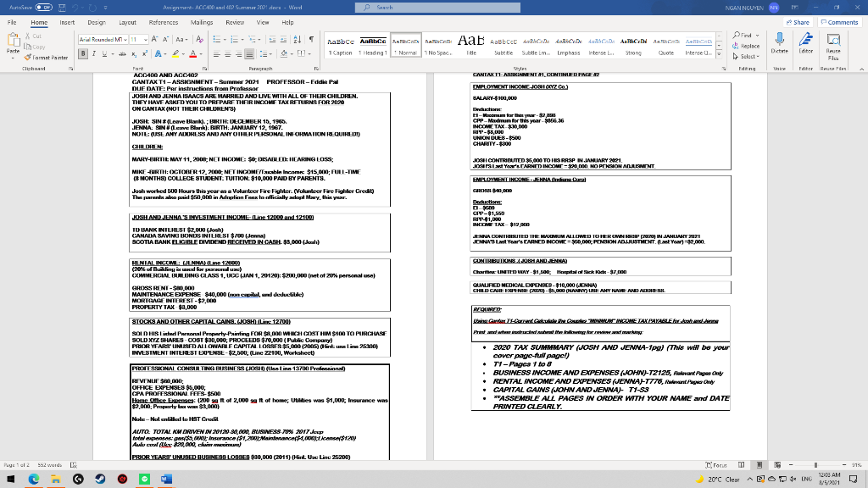Switch to Read Mode view

(x=741, y=465)
